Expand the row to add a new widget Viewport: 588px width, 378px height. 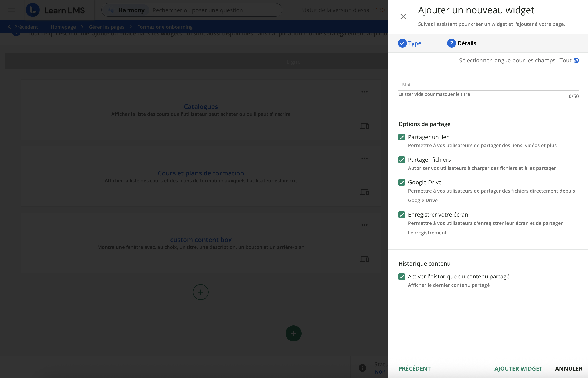pos(201,292)
